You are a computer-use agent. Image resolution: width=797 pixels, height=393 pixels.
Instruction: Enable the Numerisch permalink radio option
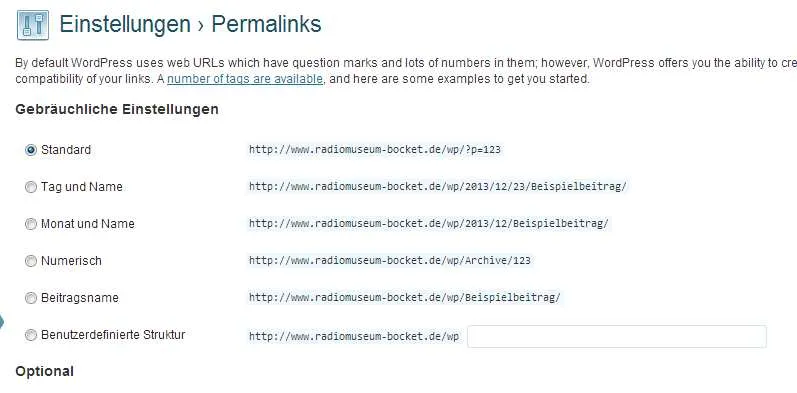(x=31, y=261)
